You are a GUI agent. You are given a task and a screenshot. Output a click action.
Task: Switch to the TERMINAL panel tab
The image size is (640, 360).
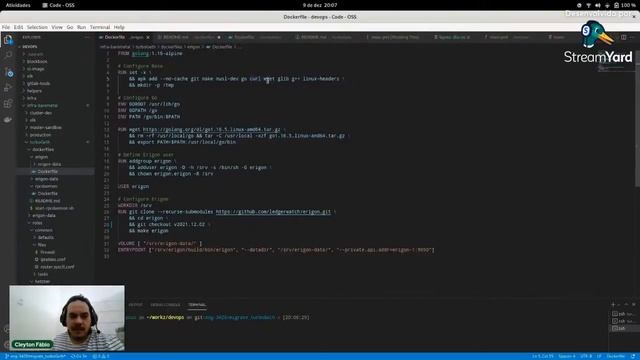click(x=197, y=304)
